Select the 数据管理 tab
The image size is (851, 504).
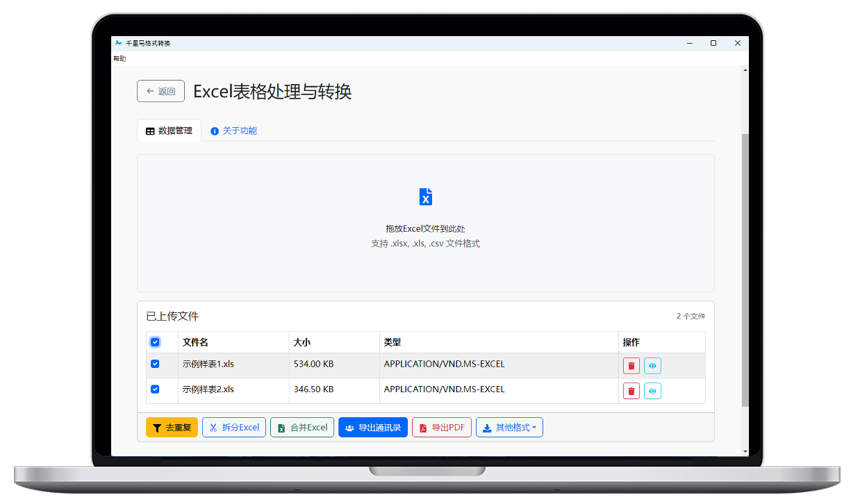(169, 131)
